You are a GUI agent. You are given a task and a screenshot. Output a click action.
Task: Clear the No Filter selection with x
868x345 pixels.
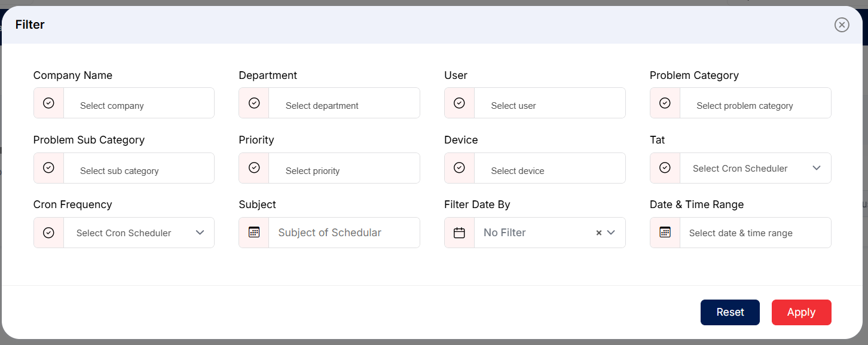point(598,233)
